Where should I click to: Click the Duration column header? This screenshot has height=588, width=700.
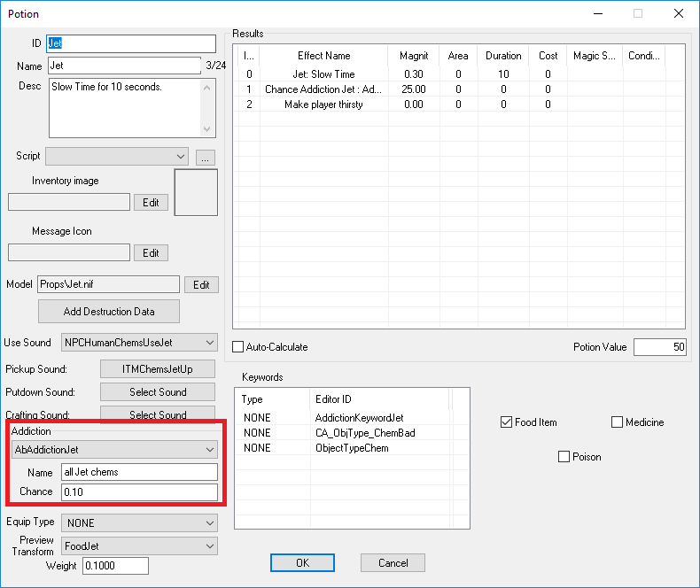click(x=503, y=56)
